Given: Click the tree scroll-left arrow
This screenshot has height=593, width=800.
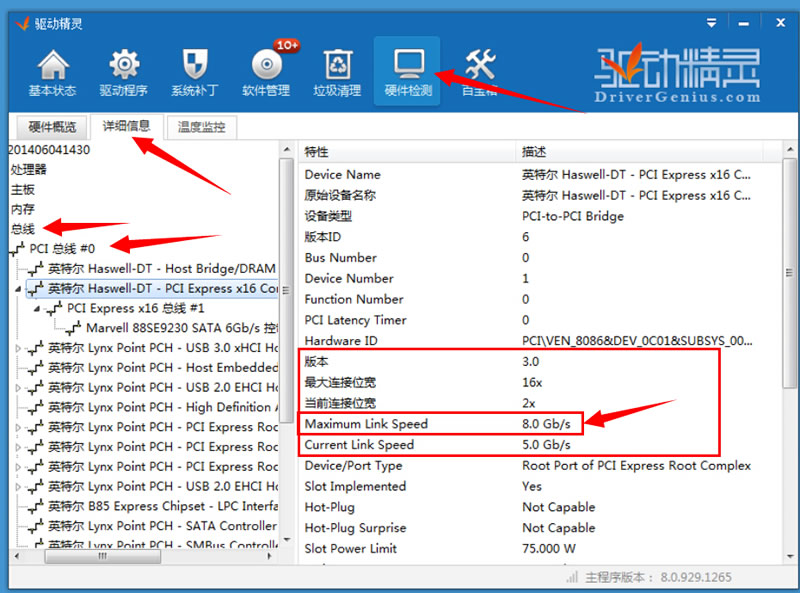Looking at the screenshot, I should click(17, 556).
